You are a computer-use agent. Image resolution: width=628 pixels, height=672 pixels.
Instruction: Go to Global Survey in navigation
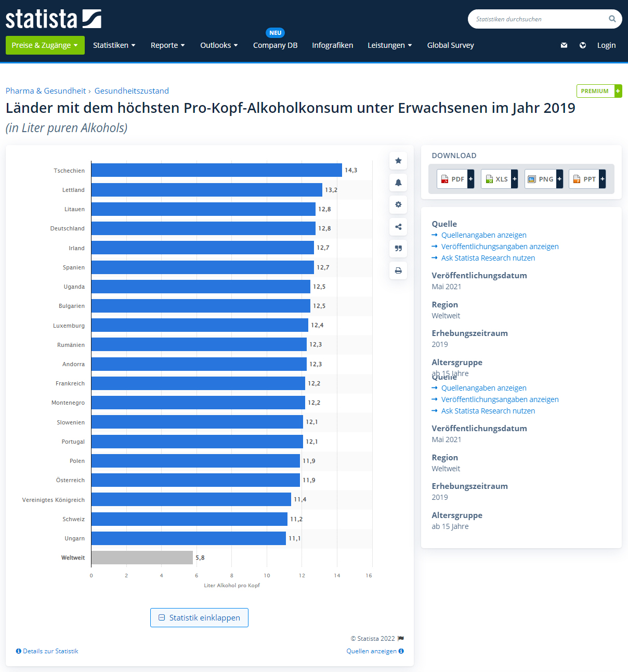[x=450, y=45]
